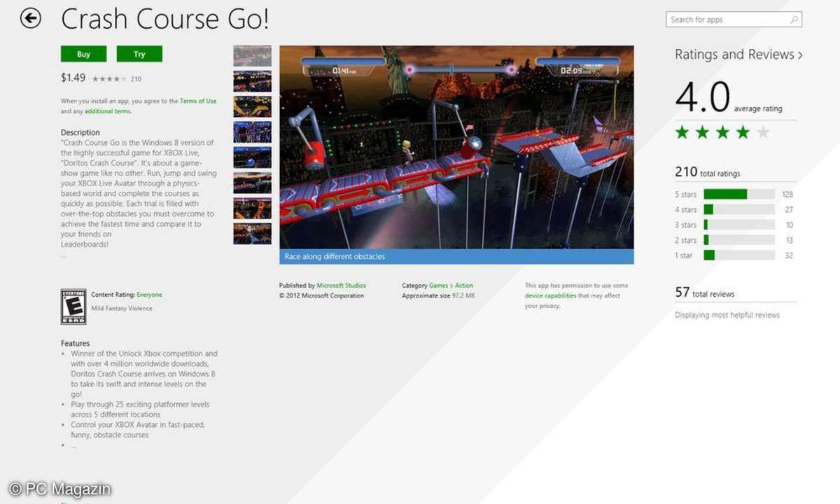Click the 'Mild Fantasy Violence' text
This screenshot has width=840, height=504.
pyautogui.click(x=122, y=308)
